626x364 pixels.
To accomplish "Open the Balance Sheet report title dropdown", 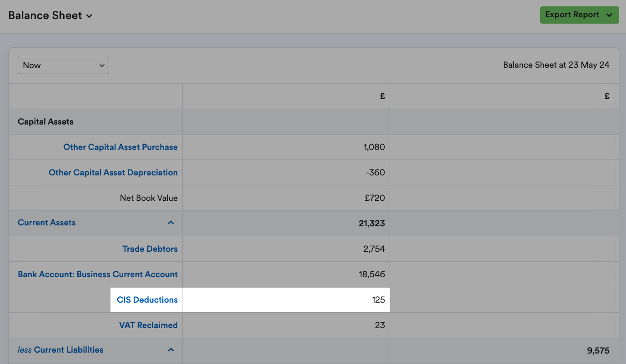I will point(50,15).
